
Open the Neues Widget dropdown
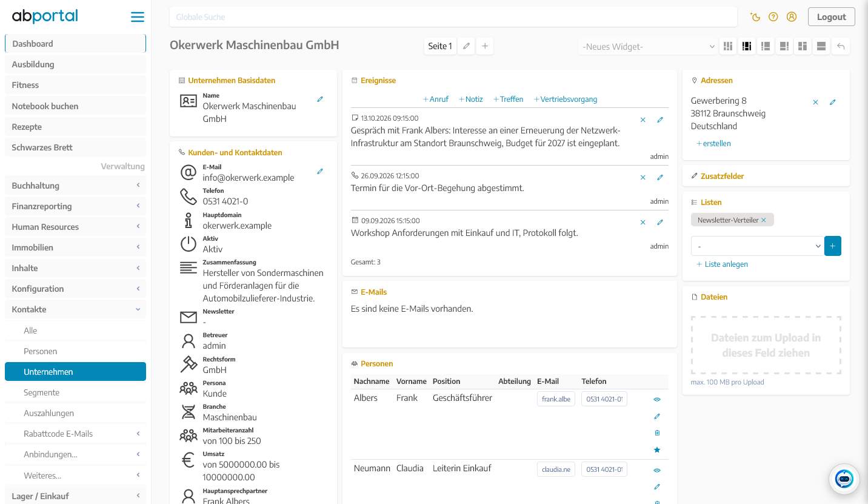(649, 47)
